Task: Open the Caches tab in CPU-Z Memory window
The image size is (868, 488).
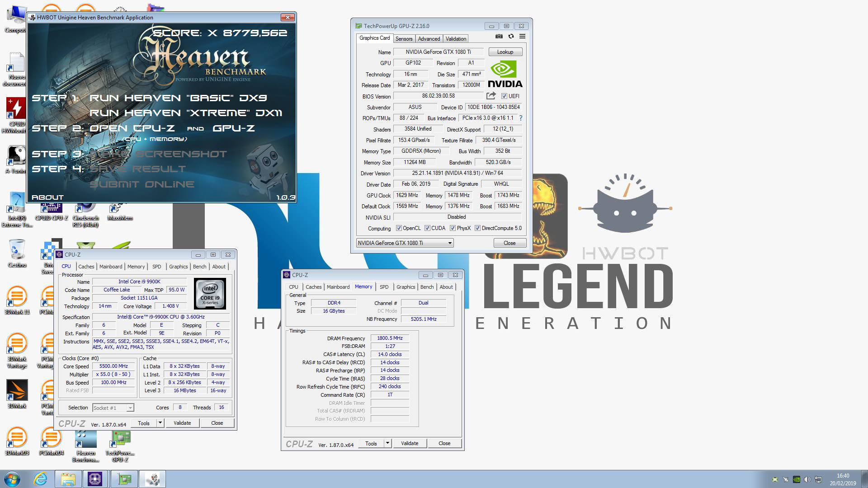Action: [x=313, y=287]
